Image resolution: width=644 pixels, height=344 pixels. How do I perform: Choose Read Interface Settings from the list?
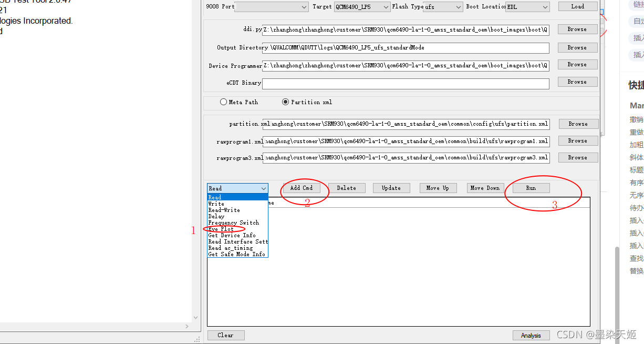237,241
